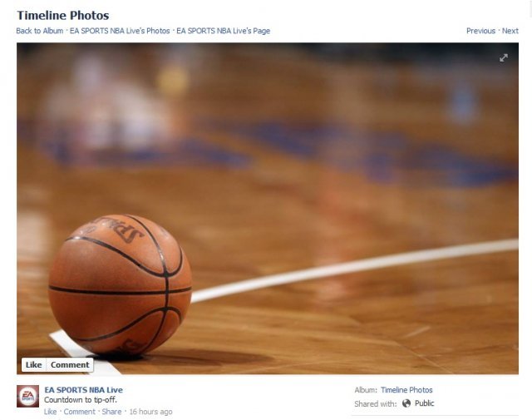Viewport: 532px width, 420px height.
Task: Click Comment link under the caption
Action: click(x=80, y=412)
